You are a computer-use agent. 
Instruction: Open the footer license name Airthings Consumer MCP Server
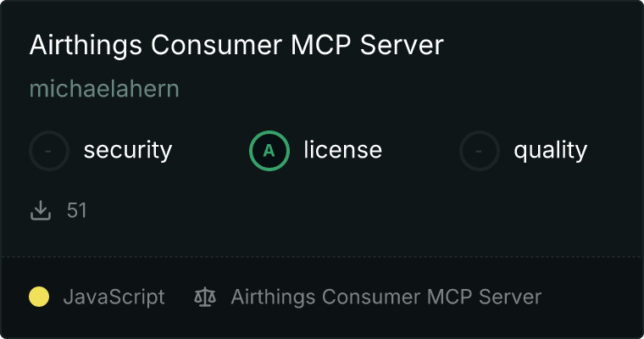[x=386, y=297]
